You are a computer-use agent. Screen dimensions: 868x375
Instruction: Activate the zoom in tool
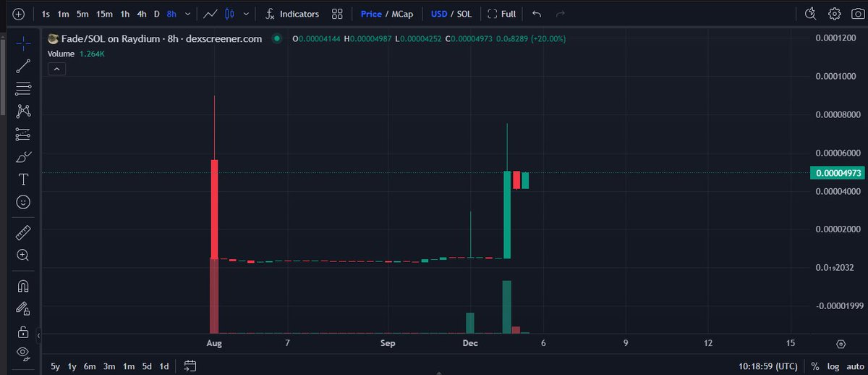pos(22,255)
